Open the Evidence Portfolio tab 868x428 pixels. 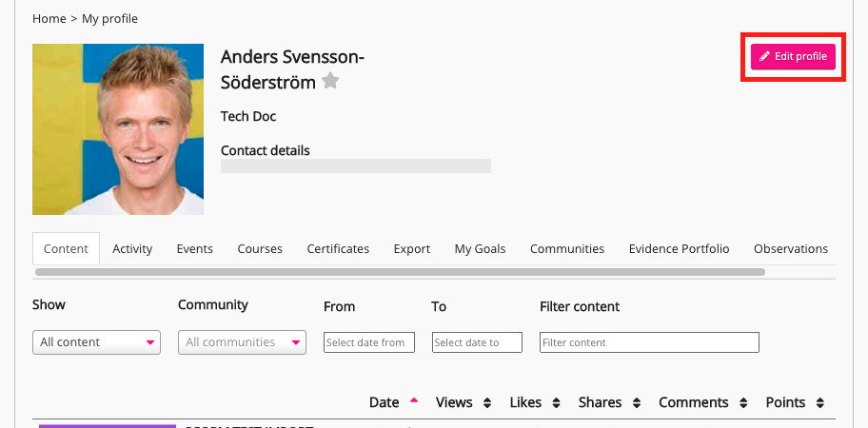(679, 249)
